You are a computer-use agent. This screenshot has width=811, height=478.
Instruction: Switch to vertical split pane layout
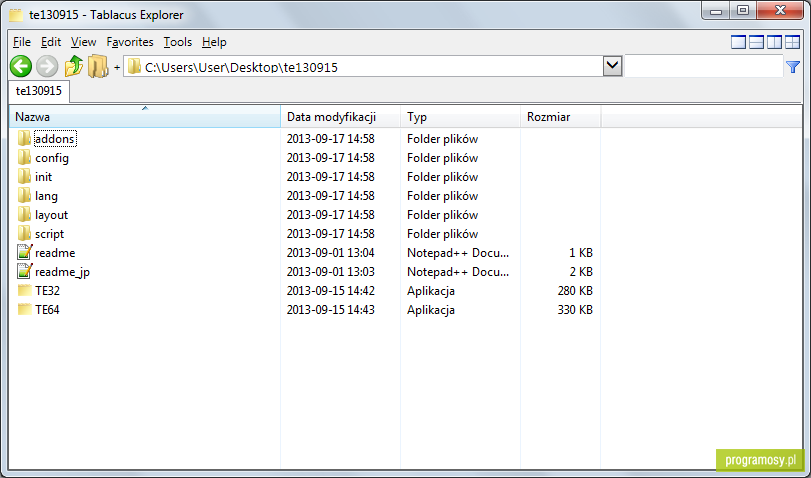pyautogui.click(x=774, y=42)
